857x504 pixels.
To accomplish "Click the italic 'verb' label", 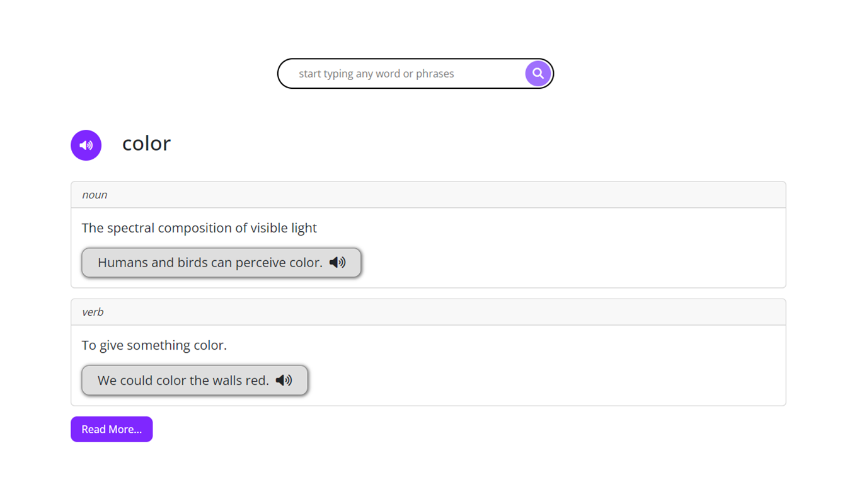I will point(93,312).
